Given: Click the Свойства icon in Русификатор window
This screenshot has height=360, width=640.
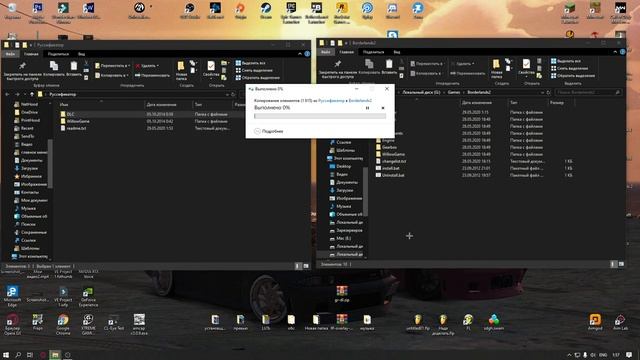Looking at the screenshot, I should click(211, 66).
